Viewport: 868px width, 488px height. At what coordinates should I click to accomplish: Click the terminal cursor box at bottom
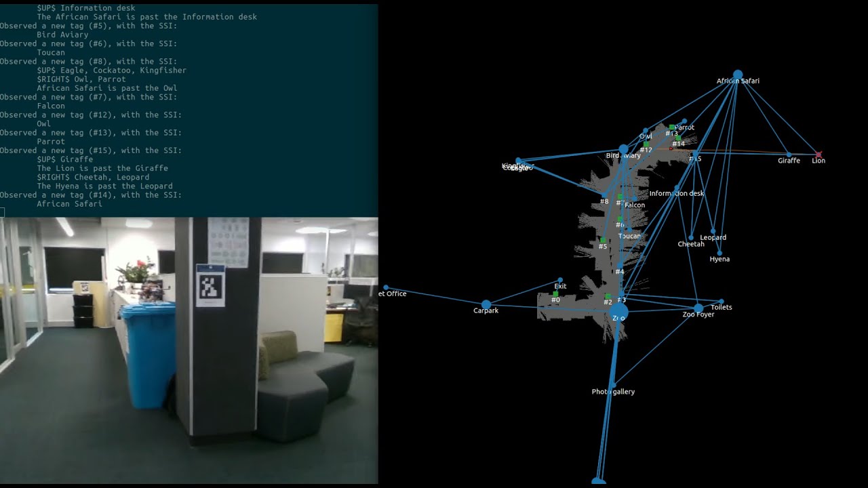coord(2,212)
